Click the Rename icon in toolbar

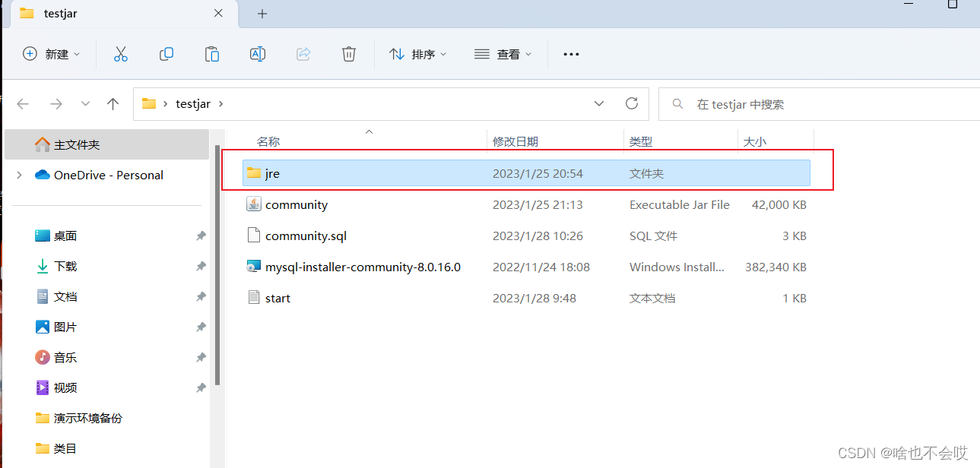[258, 54]
